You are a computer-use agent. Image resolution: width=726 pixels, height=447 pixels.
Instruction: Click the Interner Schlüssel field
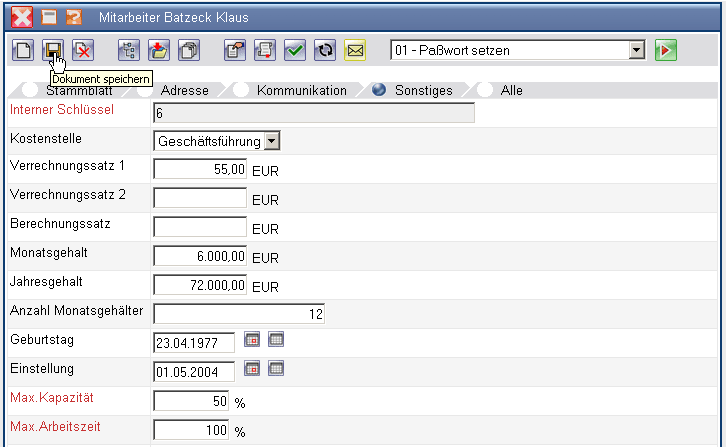tap(314, 113)
